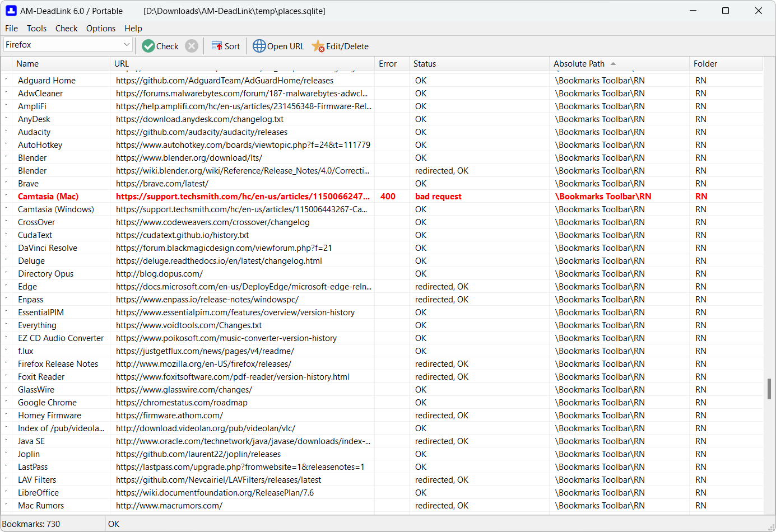The image size is (776, 532).
Task: Open the Check menu
Action: click(x=66, y=28)
